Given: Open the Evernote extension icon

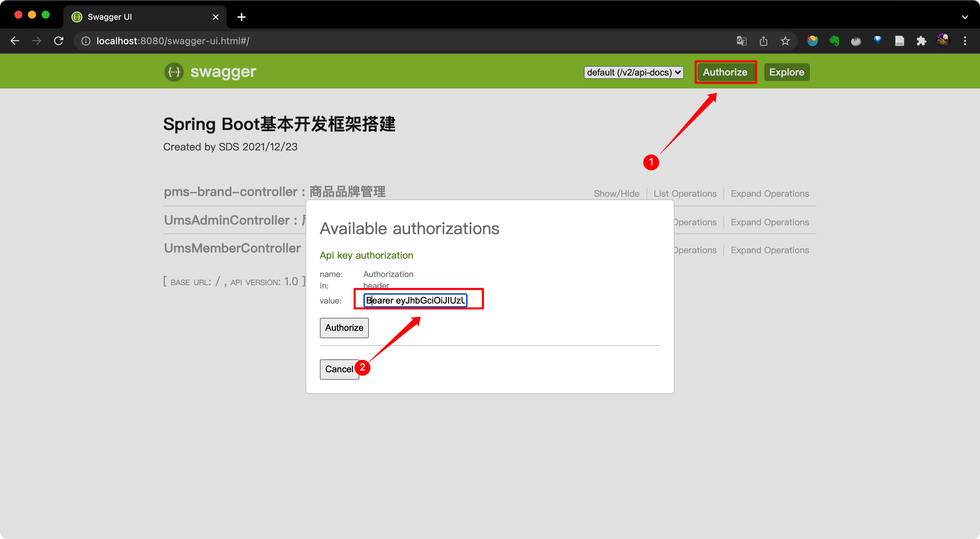Looking at the screenshot, I should (834, 41).
